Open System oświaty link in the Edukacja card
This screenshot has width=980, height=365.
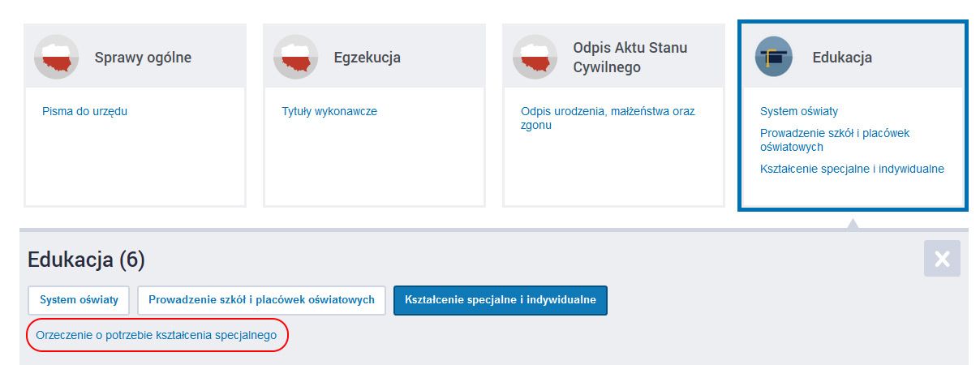coord(799,111)
